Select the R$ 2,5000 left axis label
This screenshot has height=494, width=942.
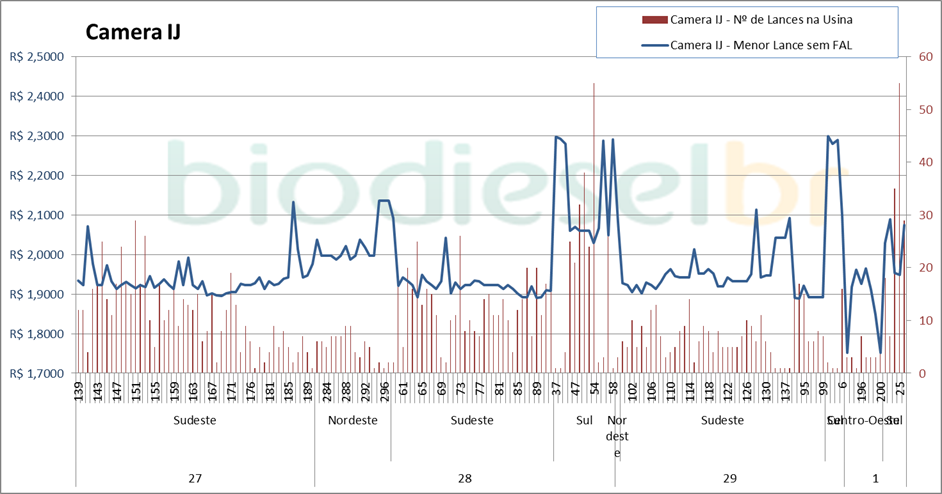(36, 57)
